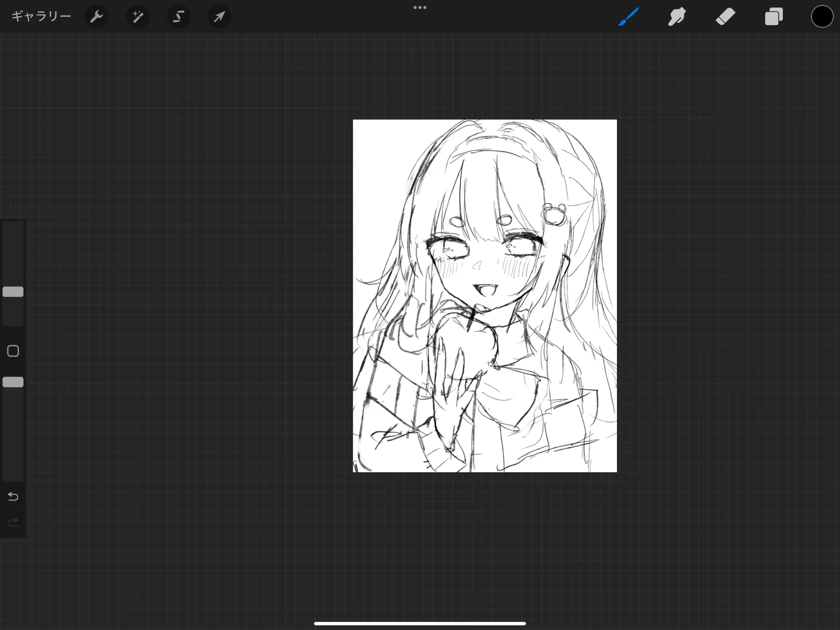Open the Layers panel

774,17
